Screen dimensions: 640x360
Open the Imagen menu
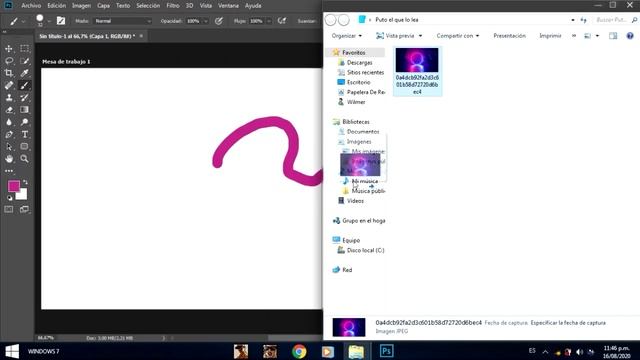[x=81, y=6]
